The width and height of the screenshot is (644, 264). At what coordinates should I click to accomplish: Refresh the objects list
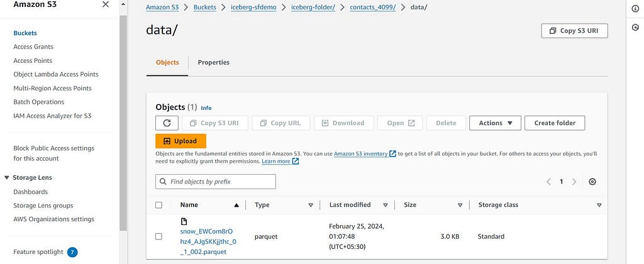click(167, 123)
